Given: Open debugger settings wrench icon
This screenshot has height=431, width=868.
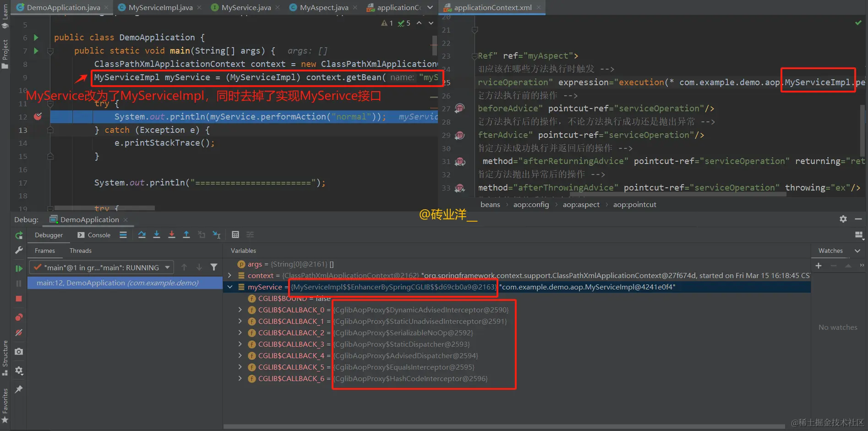Looking at the screenshot, I should [x=19, y=250].
